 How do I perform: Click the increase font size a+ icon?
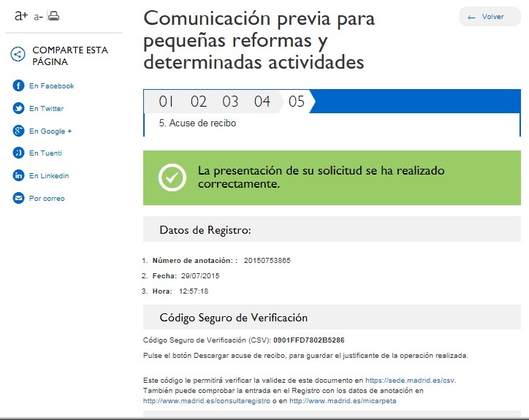tap(22, 16)
